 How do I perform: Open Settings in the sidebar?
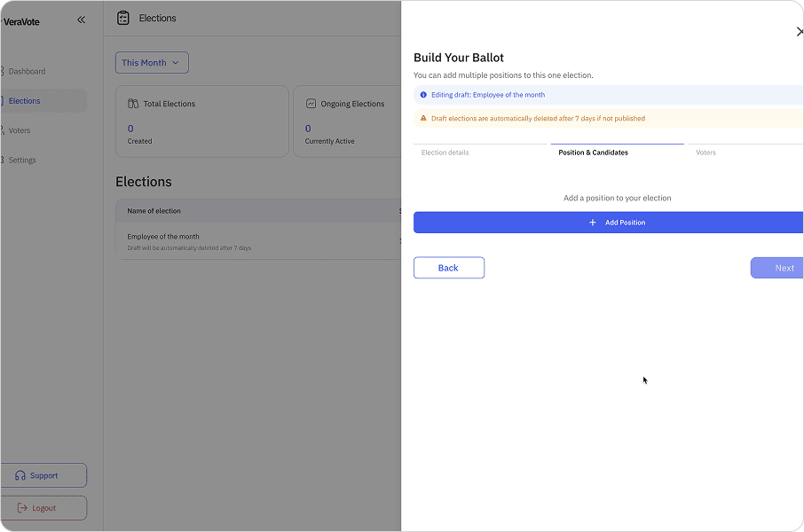click(x=22, y=160)
